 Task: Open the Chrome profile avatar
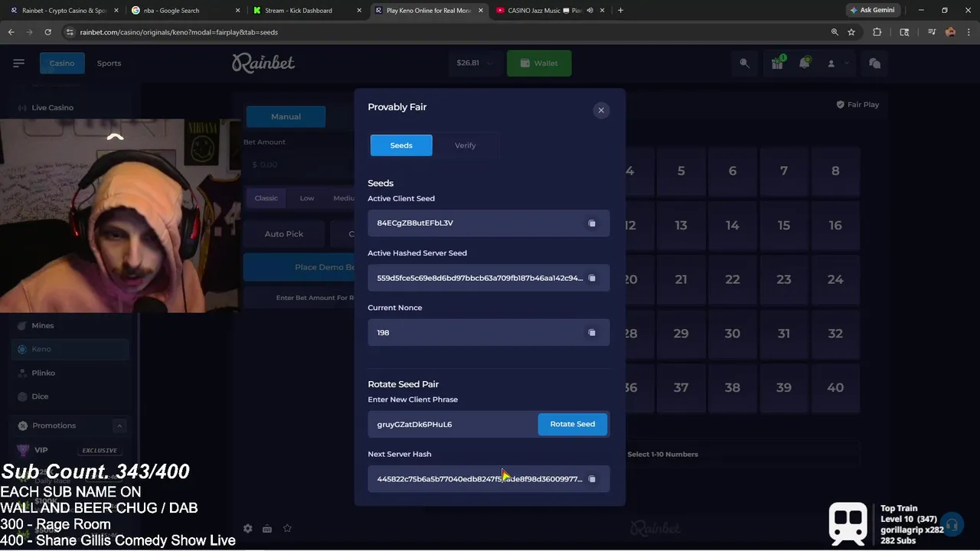[950, 32]
